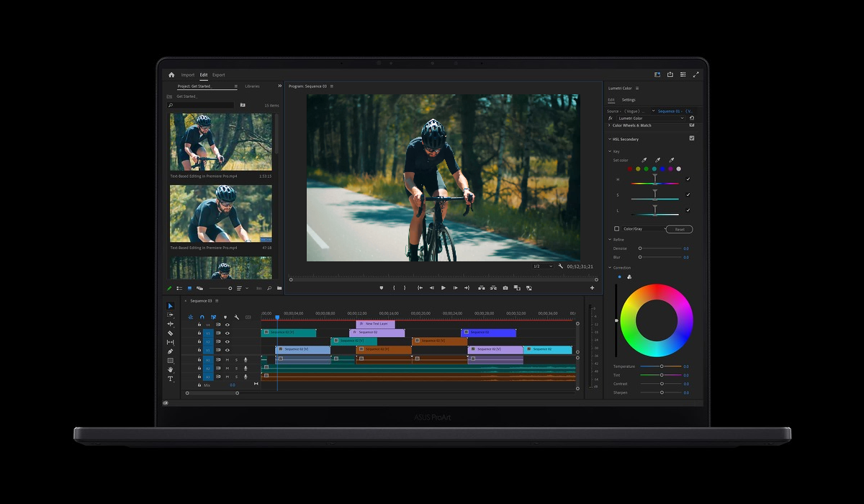Select the Razor tool in the timeline toolbox
864x504 pixels.
point(171,333)
